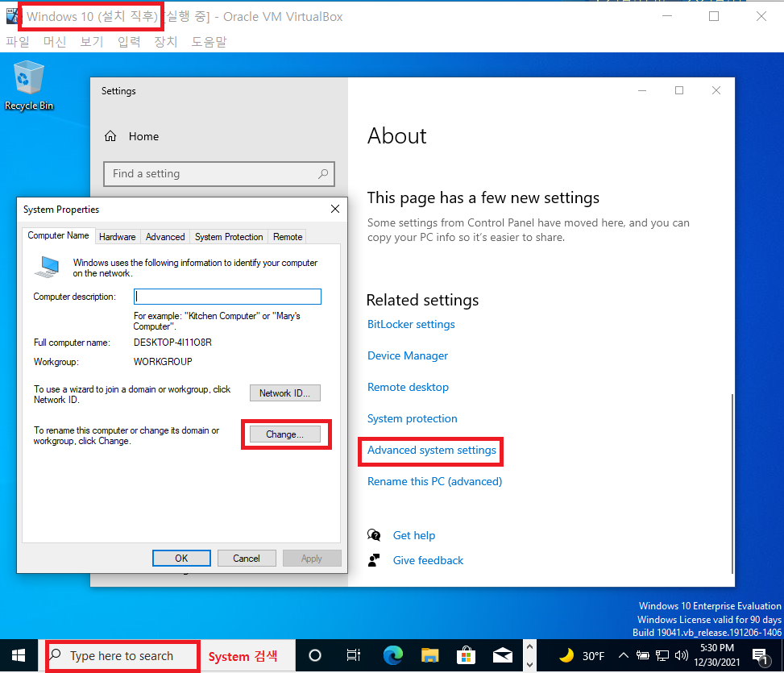Image resolution: width=784 pixels, height=673 pixels.
Task: Click the Type here to search box
Action: point(122,655)
